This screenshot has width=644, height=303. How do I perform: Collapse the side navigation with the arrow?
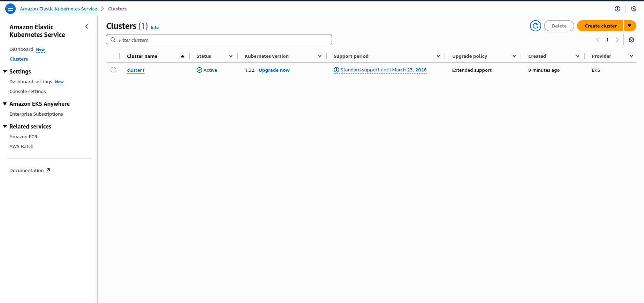(87, 26)
